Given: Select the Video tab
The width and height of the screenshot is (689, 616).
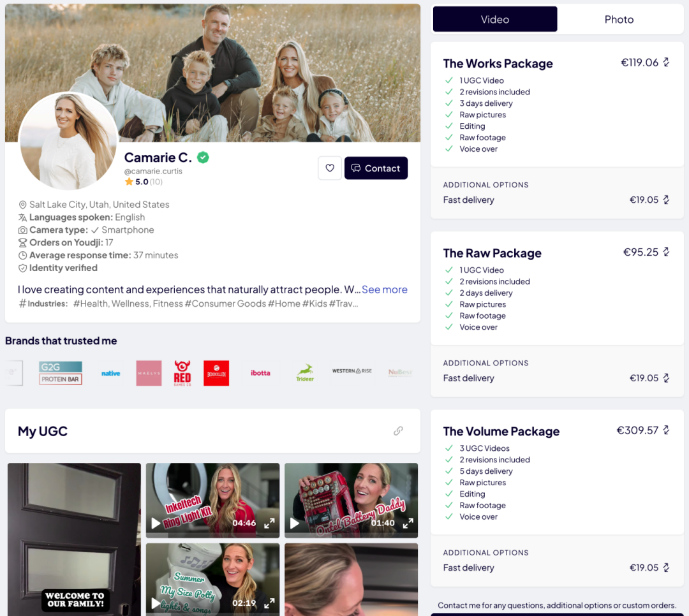Looking at the screenshot, I should click(495, 19).
